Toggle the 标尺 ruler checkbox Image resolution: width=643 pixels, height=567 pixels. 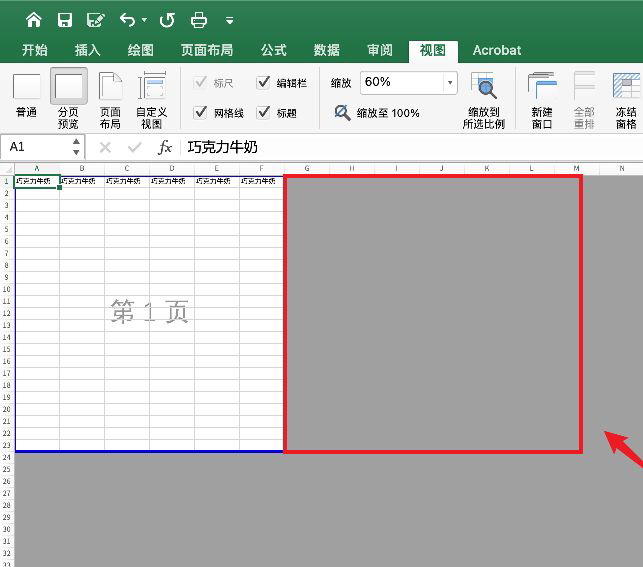point(200,83)
